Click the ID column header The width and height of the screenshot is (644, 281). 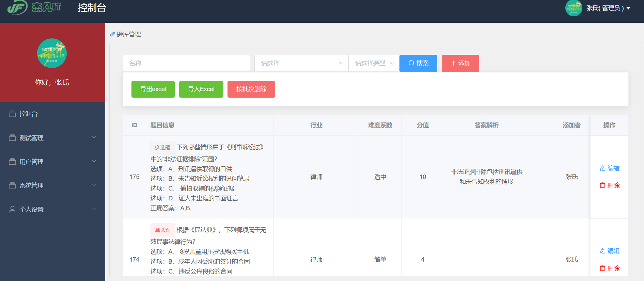(x=135, y=125)
